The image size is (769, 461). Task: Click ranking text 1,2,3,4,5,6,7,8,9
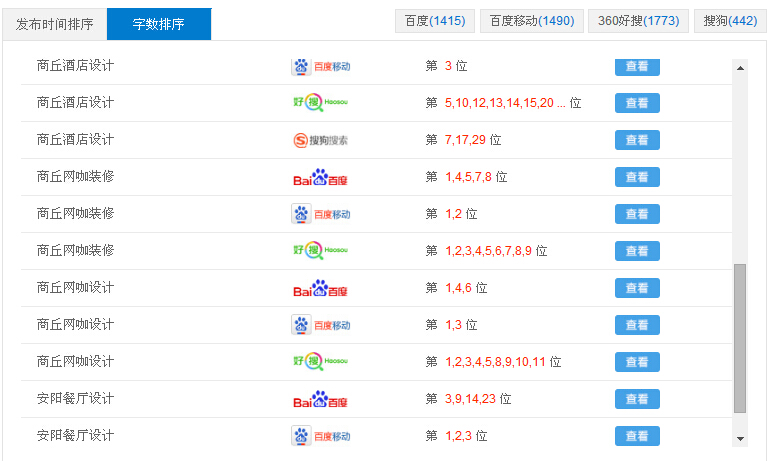tap(488, 251)
